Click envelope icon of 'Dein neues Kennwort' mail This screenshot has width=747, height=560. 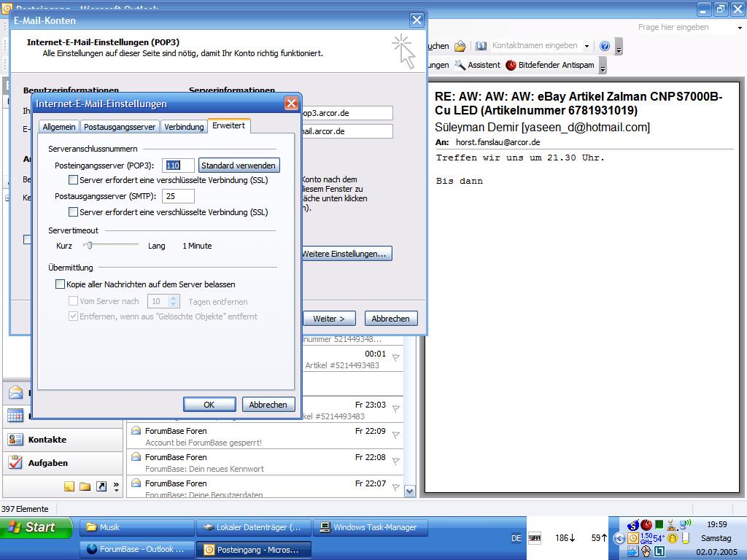136,456
